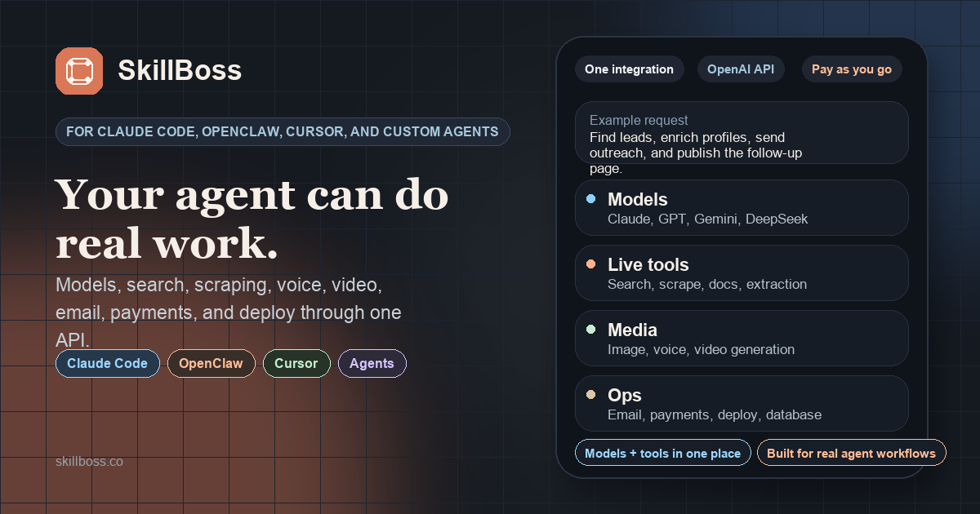Image resolution: width=980 pixels, height=514 pixels.
Task: Open the Models card
Action: point(742,208)
